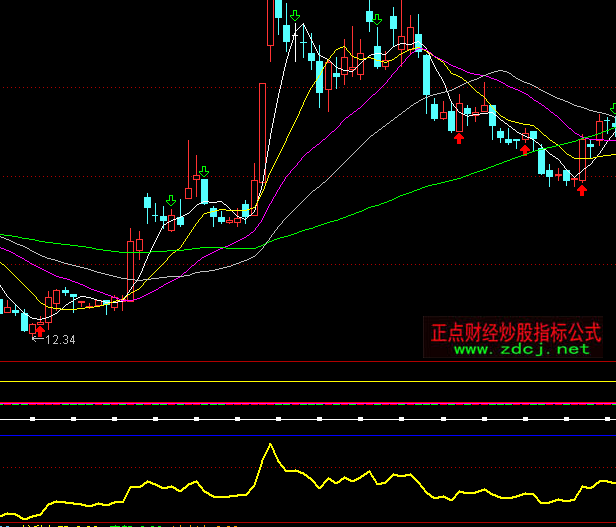The image size is (616, 527).
Task: Click the green down arrow at the chart's top center
Action: [377, 17]
